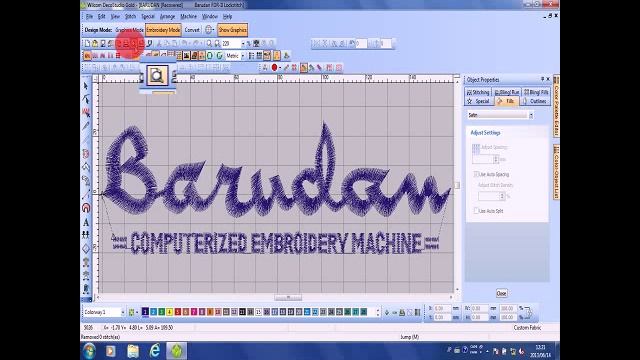This screenshot has width=640, height=360.
Task: Pin the Object Properties panel
Action: [x=542, y=79]
